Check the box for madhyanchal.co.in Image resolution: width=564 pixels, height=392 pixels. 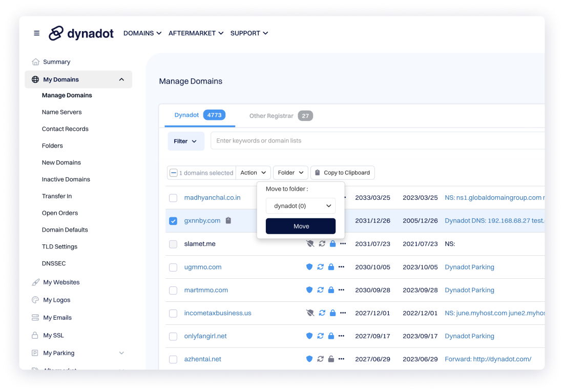click(x=173, y=198)
